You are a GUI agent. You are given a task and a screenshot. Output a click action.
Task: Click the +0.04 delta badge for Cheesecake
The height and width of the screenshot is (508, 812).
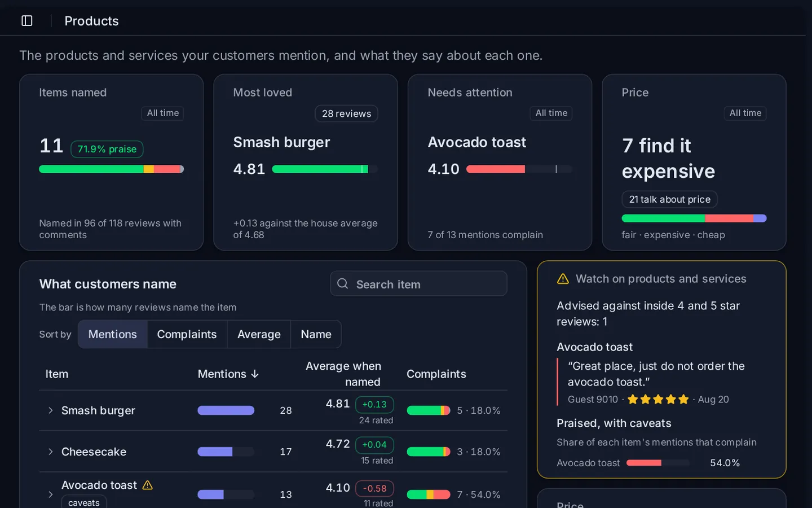click(374, 445)
